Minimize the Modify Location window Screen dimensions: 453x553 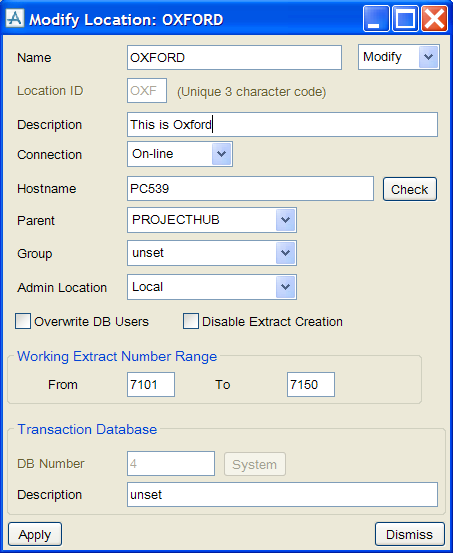click(376, 19)
